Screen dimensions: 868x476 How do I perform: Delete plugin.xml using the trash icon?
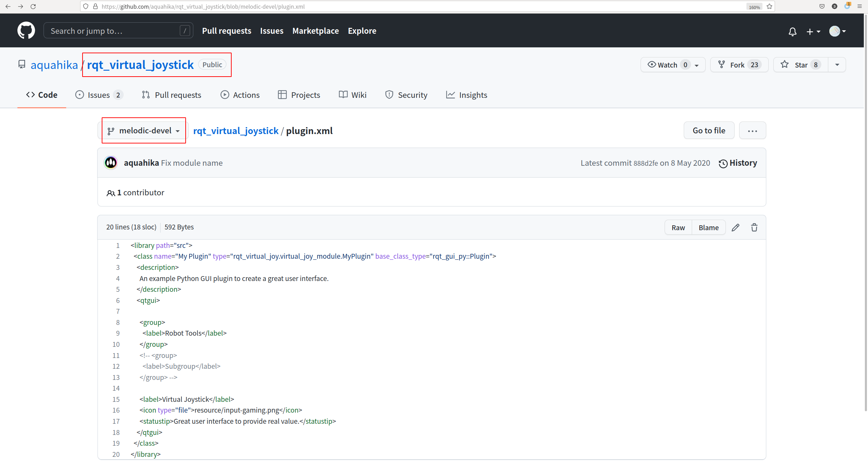click(x=754, y=227)
